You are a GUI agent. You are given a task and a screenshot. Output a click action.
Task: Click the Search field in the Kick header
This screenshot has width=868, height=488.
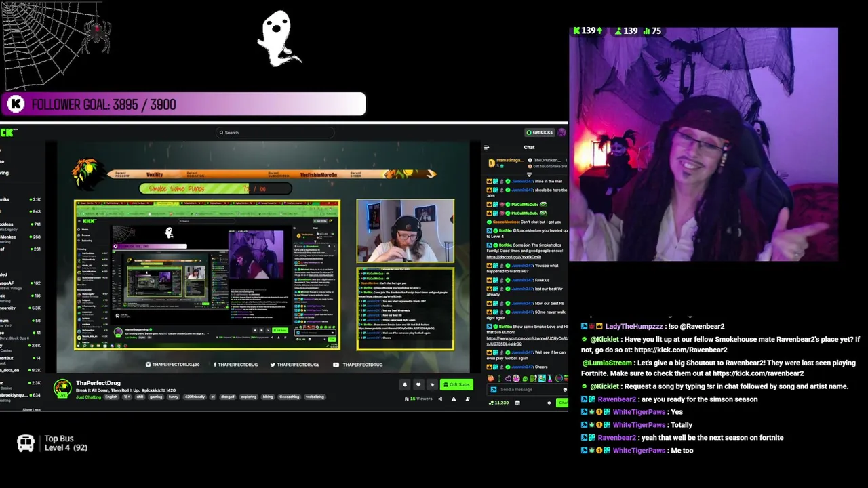[x=275, y=133]
